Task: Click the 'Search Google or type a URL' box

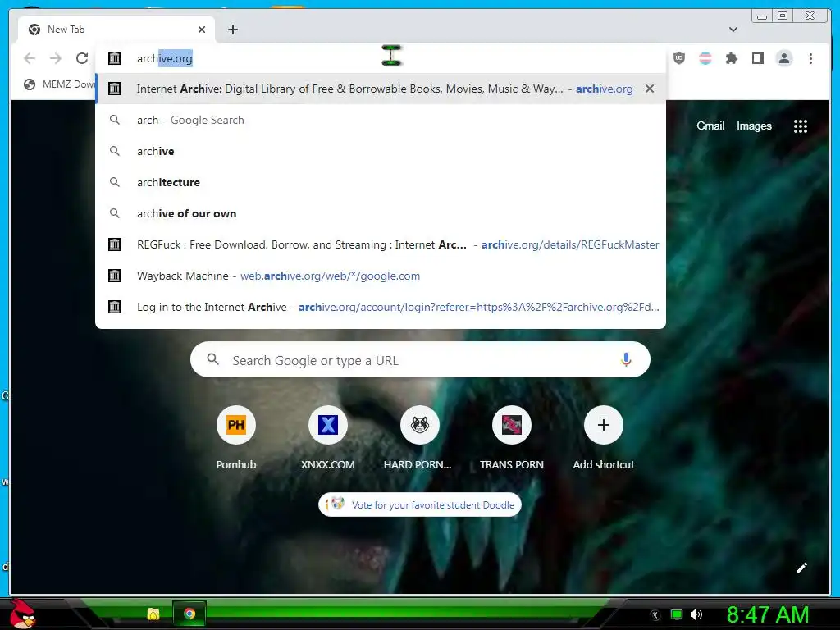Action: [420, 359]
